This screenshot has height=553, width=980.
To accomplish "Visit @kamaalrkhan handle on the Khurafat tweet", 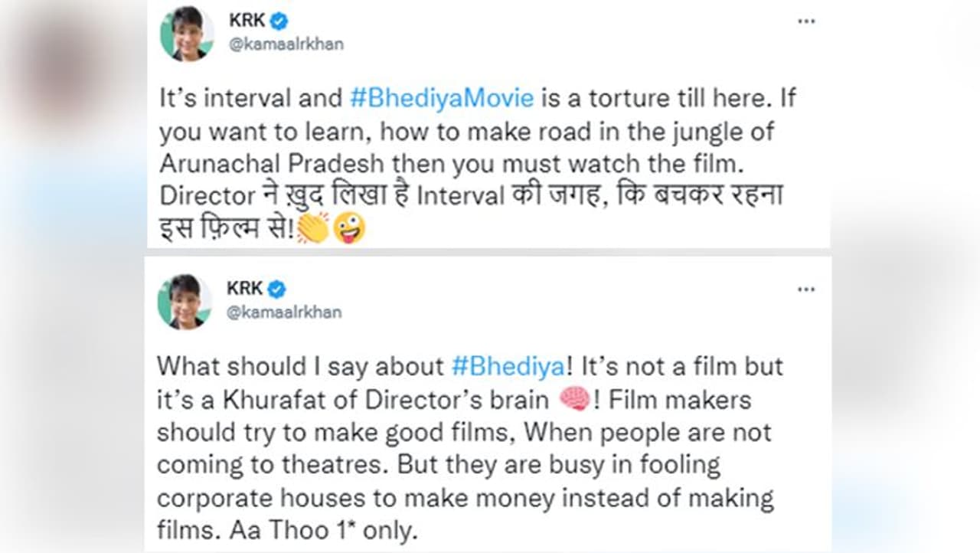I will coord(283,312).
